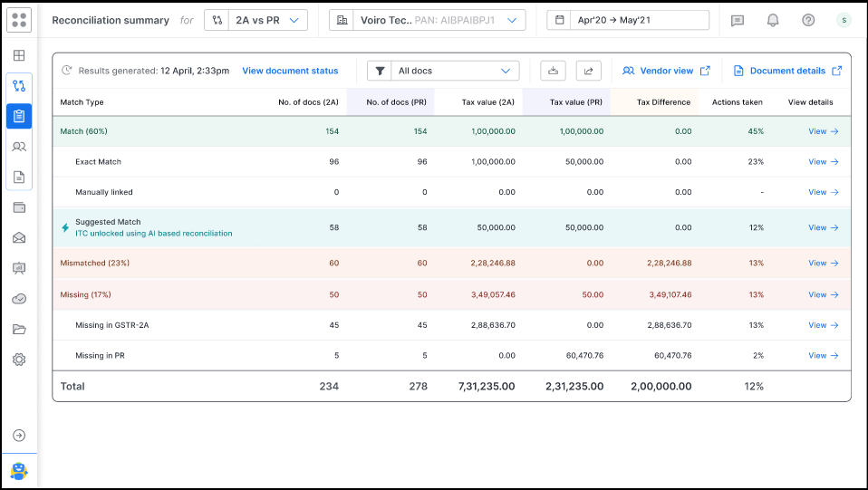The image size is (868, 490).
Task: Click View link for Suggested Match row
Action: (x=824, y=227)
